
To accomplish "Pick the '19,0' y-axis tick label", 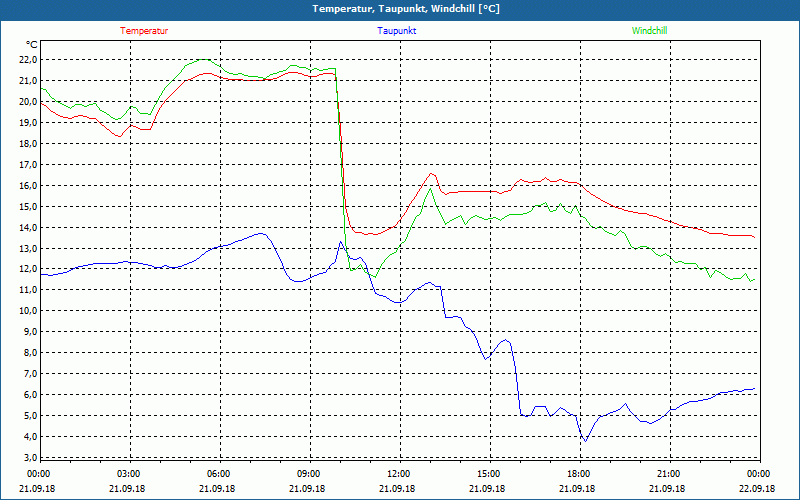I will 29,123.
